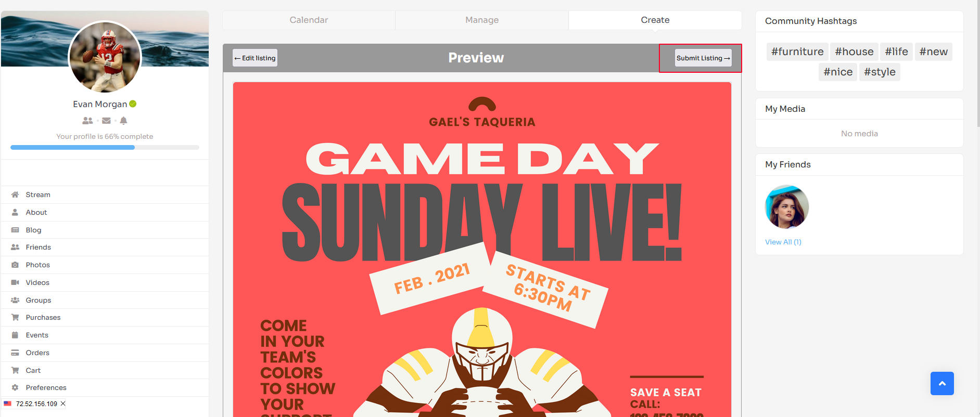Select the #furniture hashtag
The image size is (980, 417).
tap(797, 51)
